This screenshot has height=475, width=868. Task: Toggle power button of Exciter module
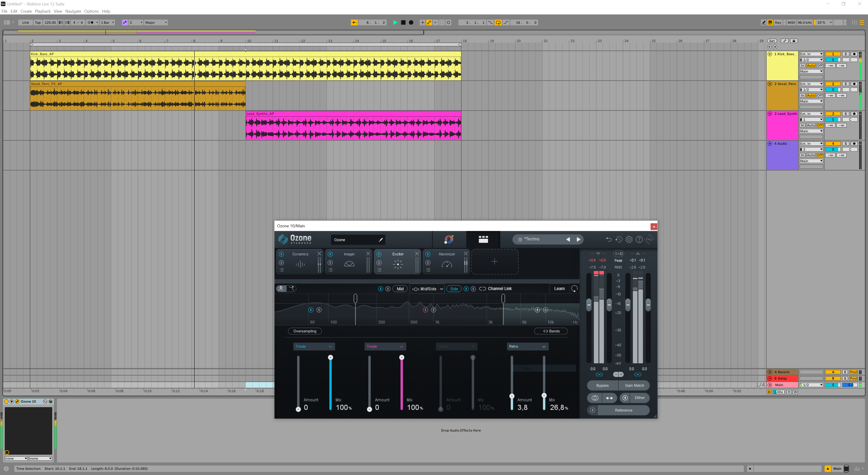[x=379, y=254]
